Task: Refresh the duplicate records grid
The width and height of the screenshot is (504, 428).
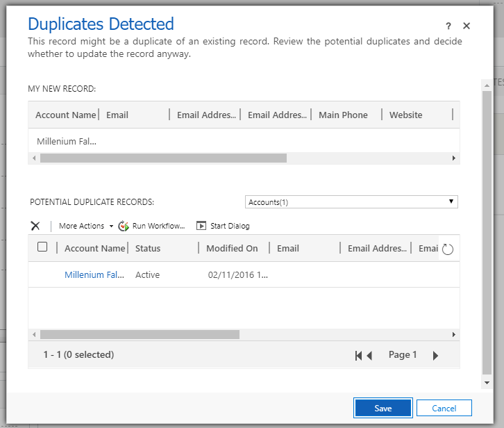Action: (x=448, y=249)
